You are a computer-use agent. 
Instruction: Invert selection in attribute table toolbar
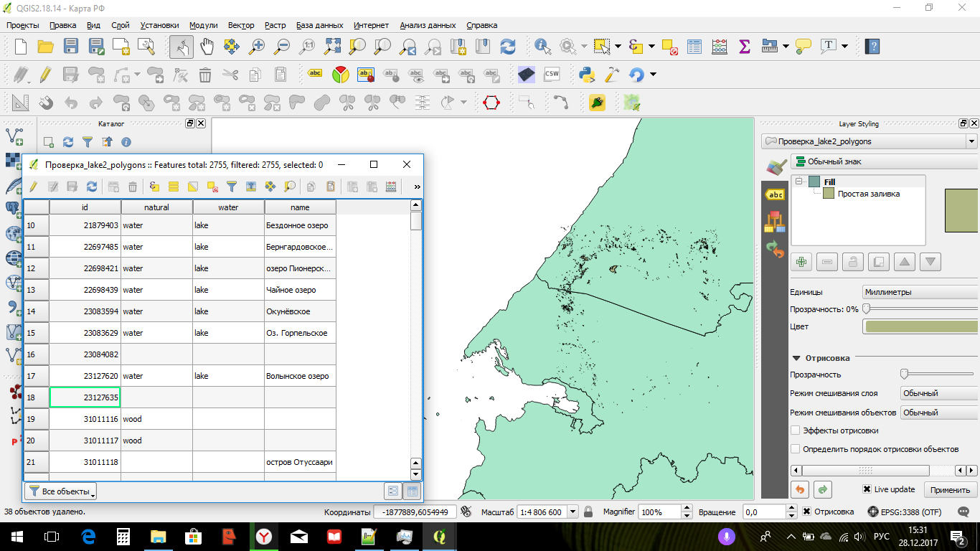click(x=193, y=187)
